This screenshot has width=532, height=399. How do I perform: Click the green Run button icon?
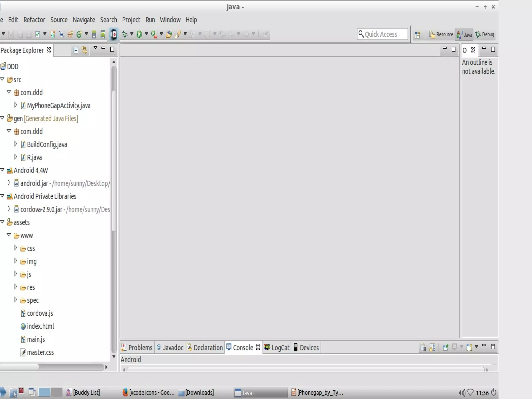[x=139, y=34]
